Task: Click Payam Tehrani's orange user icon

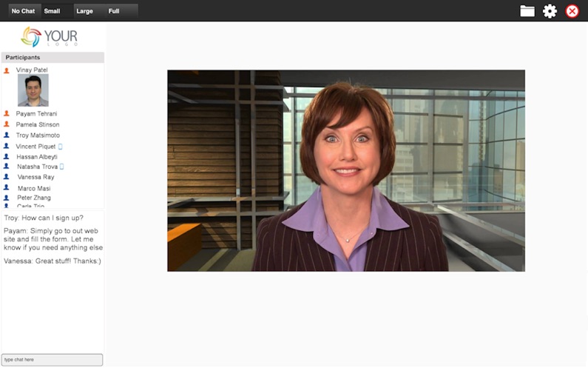Action: [7, 113]
